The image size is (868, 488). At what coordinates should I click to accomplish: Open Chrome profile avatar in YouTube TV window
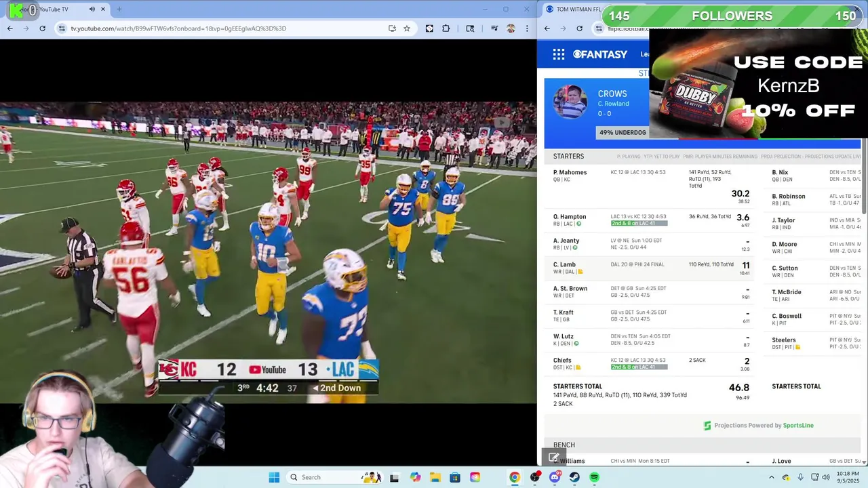coord(511,28)
